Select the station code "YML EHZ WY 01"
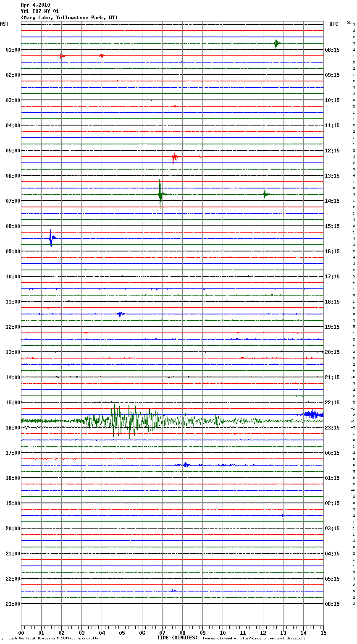357x644 pixels. click(40, 11)
